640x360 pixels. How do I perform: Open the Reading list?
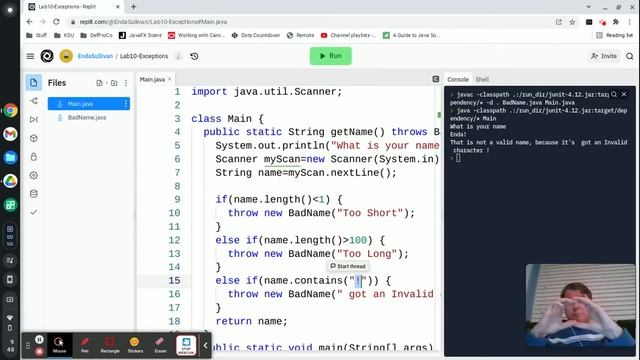point(614,36)
